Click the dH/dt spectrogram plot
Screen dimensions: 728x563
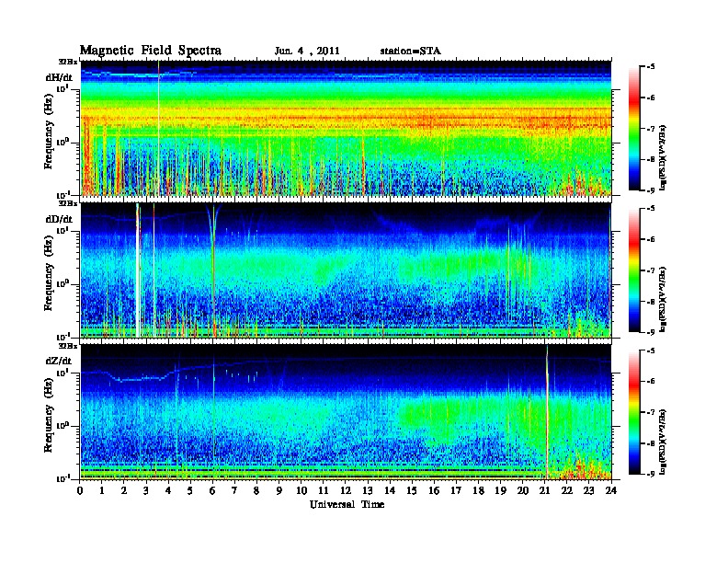point(346,128)
